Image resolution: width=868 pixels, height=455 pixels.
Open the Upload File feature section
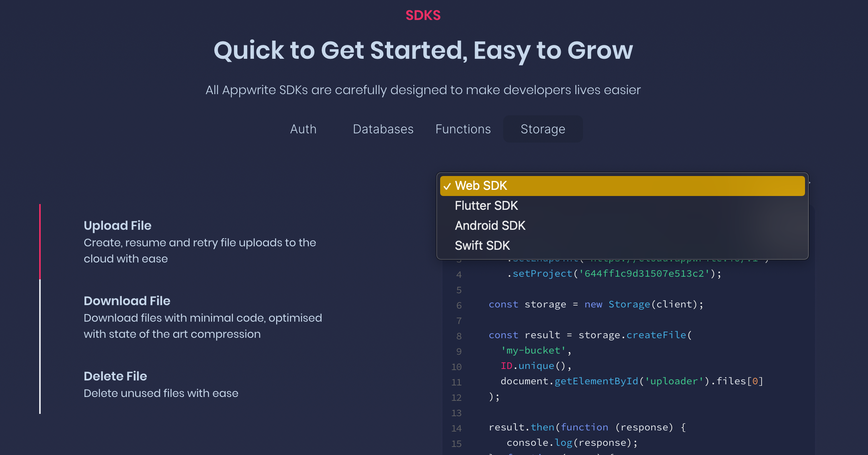[x=118, y=226]
